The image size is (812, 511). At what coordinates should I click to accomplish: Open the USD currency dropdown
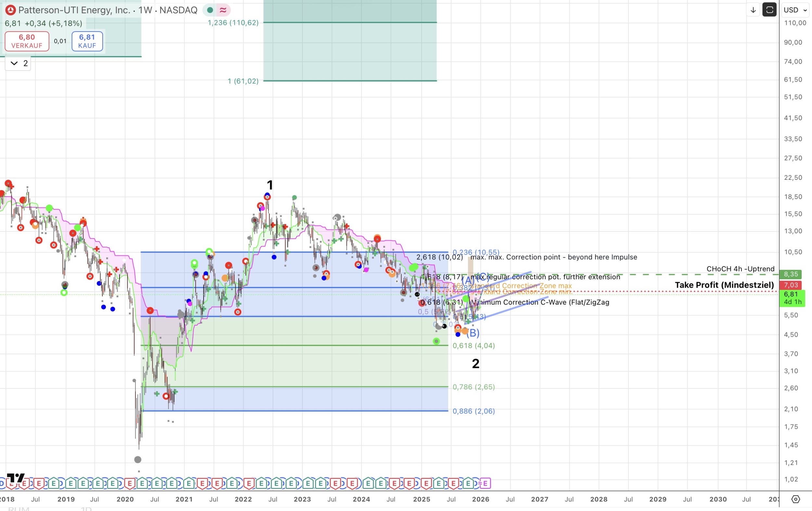(795, 10)
